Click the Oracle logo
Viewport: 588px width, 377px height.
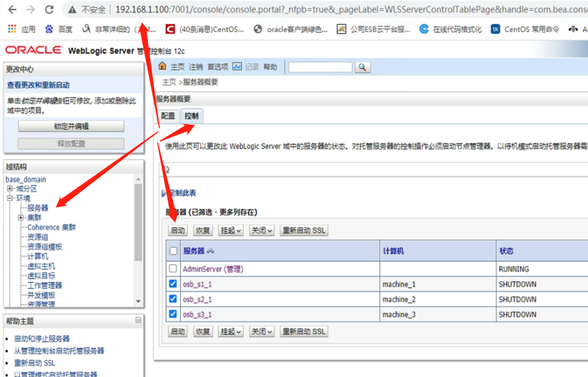coord(34,50)
